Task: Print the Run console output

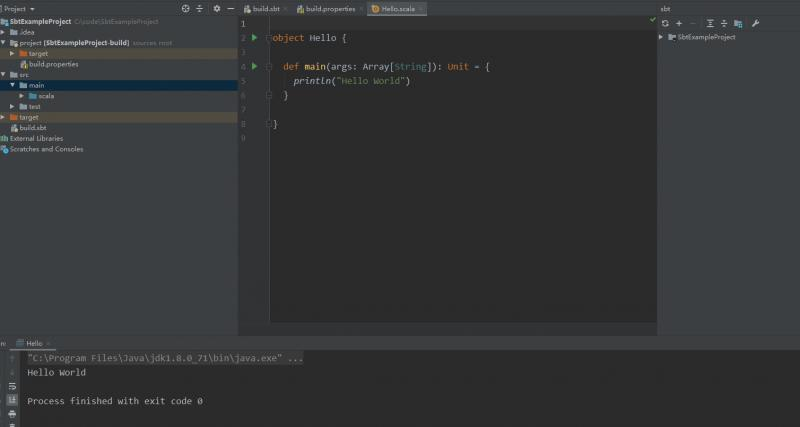Action: 12,414
